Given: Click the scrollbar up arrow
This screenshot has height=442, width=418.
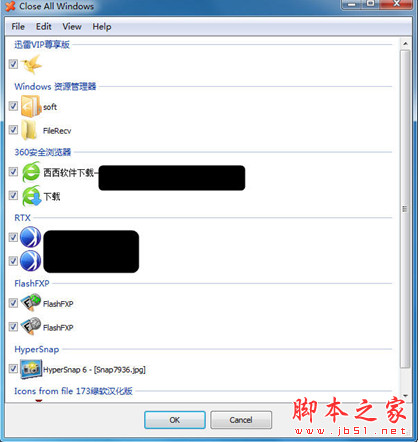Looking at the screenshot, I should tap(405, 44).
